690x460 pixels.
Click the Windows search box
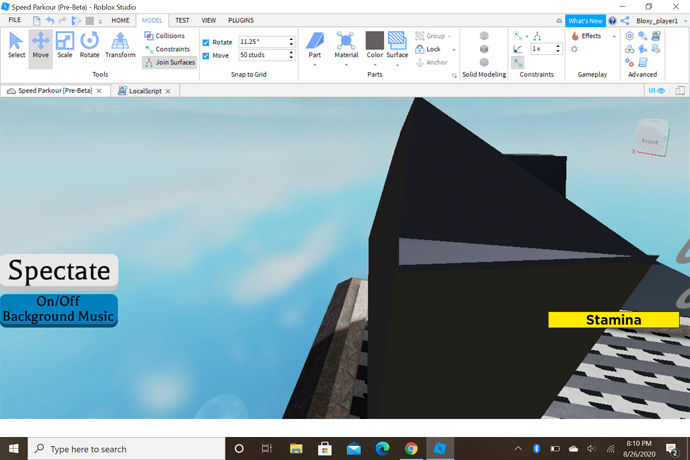tap(127, 449)
